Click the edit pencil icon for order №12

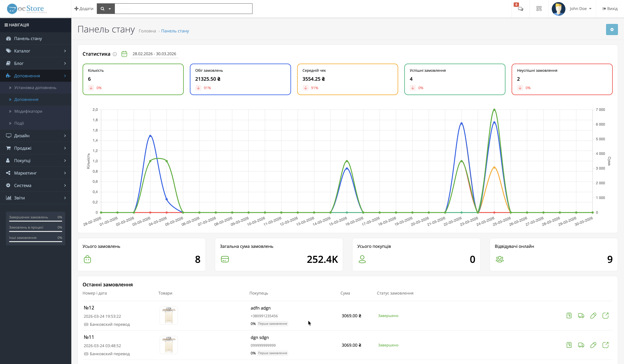[593, 315]
